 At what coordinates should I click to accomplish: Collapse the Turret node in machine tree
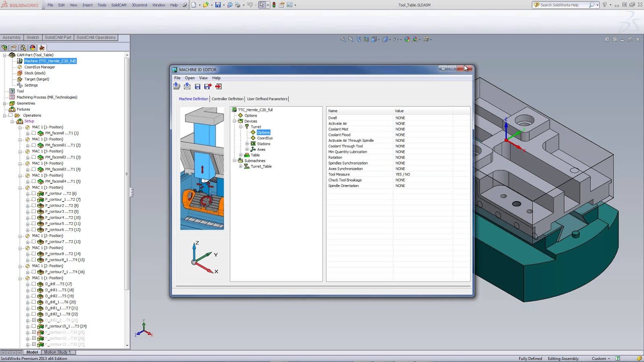pos(240,127)
